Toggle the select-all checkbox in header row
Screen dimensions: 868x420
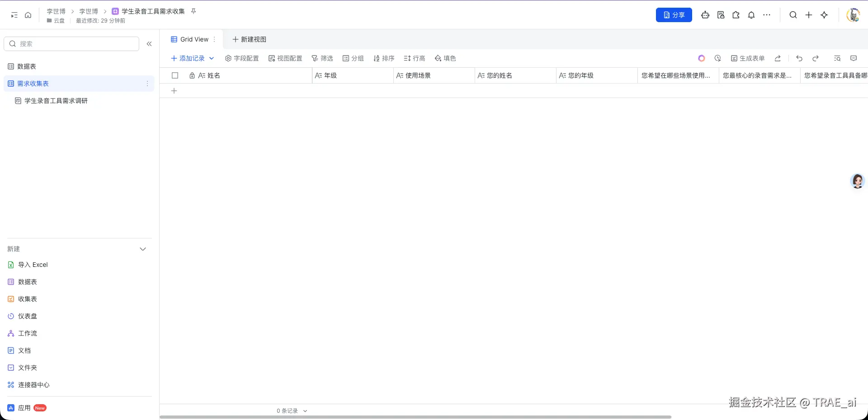click(x=175, y=75)
